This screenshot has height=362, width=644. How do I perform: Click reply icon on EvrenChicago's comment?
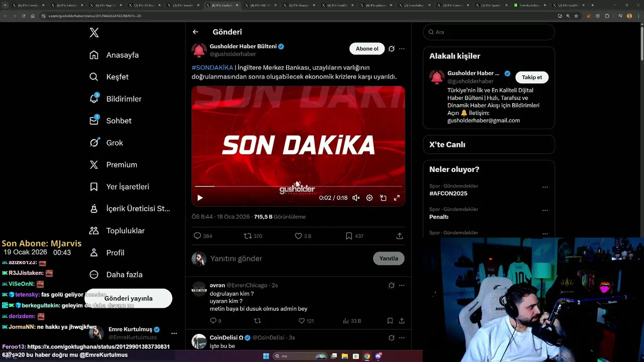pyautogui.click(x=213, y=321)
